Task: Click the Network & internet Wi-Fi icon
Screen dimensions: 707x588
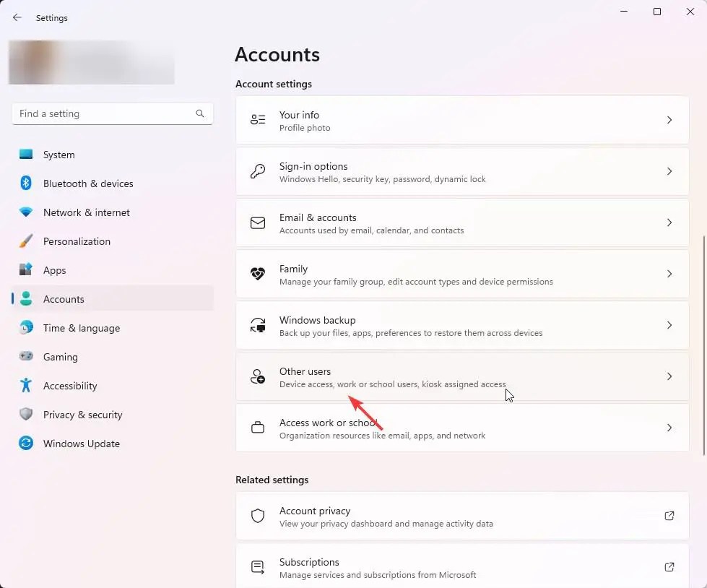Action: point(26,212)
